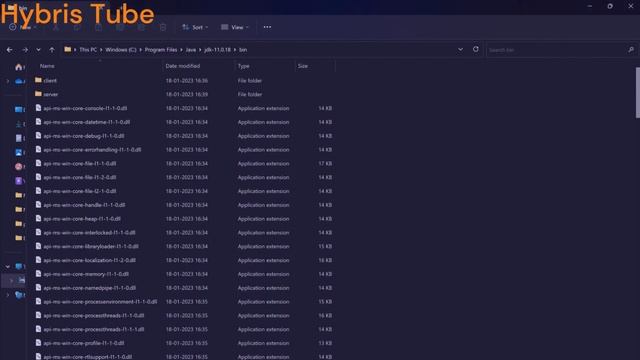The width and height of the screenshot is (640, 360).
Task: Click This PC in the breadcrumb path
Action: coord(88,50)
